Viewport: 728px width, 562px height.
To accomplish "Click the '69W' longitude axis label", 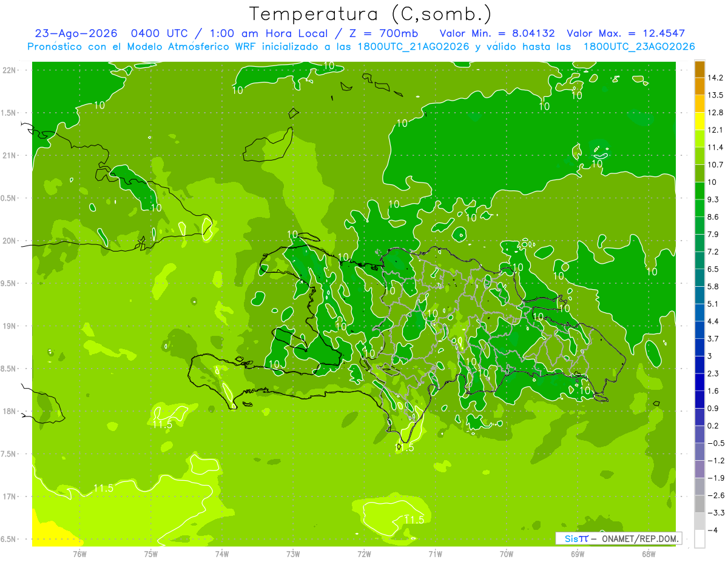I will coord(578,554).
